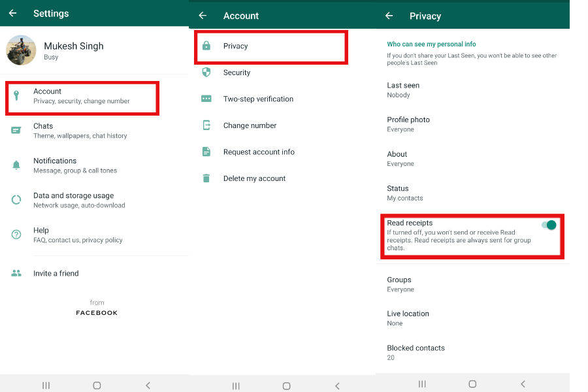Click the Two-step verification keypad icon
The height and width of the screenshot is (392, 588).
[x=206, y=99]
